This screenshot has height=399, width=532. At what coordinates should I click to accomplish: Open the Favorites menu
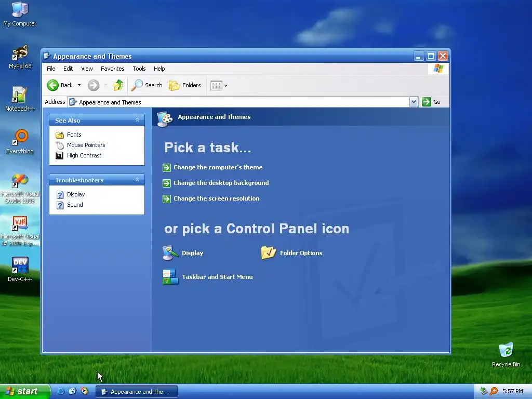tap(113, 69)
